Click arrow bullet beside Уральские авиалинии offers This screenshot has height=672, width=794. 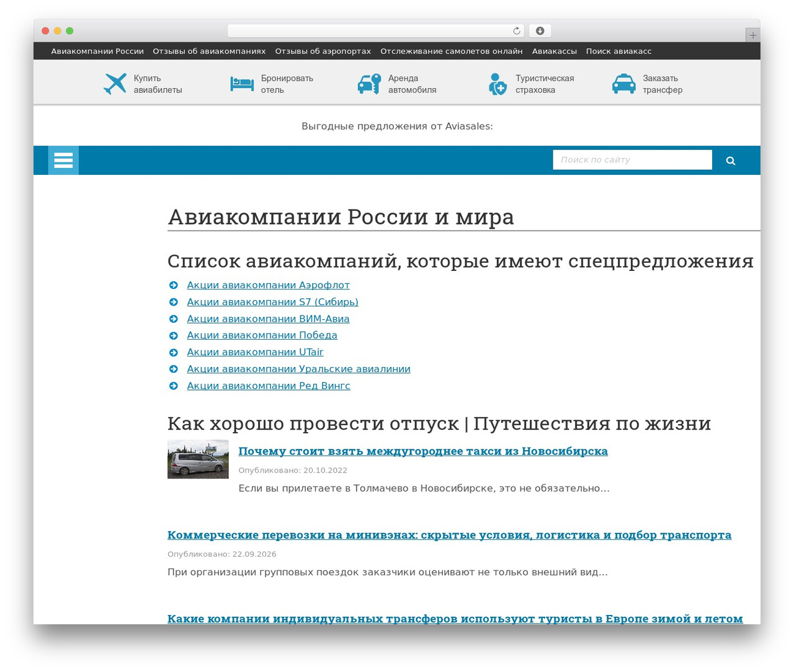tap(174, 369)
